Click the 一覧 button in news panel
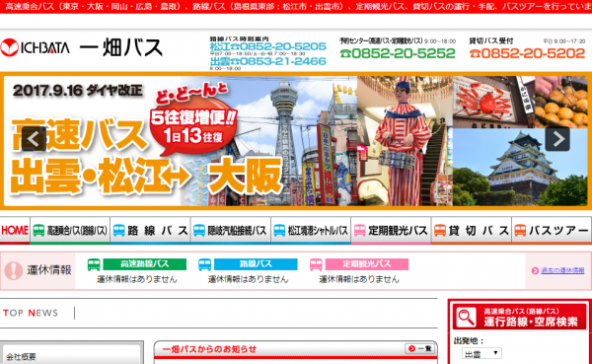Image resolution: width=592 pixels, height=364 pixels. 420,348
